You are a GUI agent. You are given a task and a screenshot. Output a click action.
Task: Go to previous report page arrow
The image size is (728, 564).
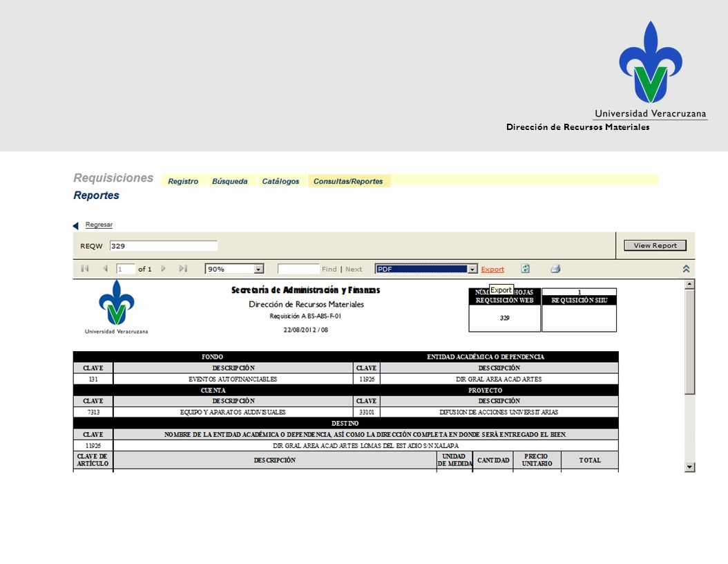106,269
